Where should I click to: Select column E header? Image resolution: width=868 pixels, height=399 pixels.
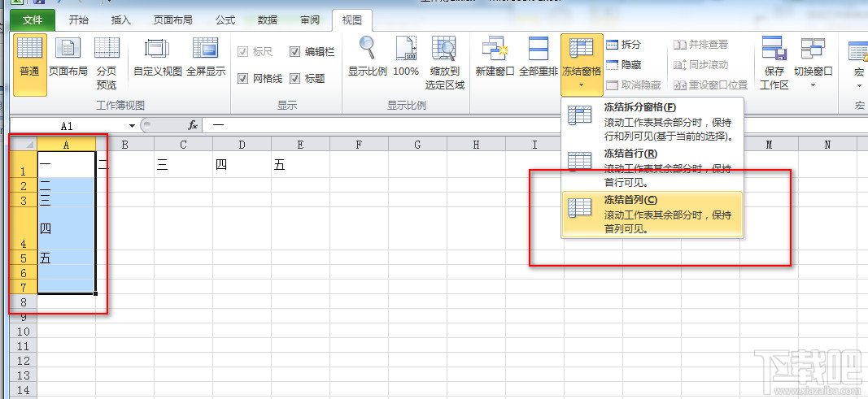[301, 144]
